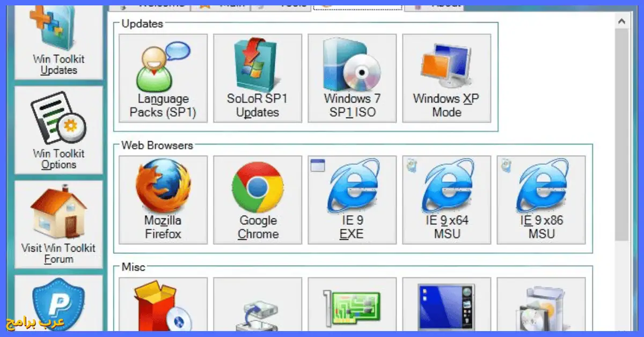Open Win Toolkit Updates in the sidebar
This screenshot has width=644, height=337.
click(x=58, y=42)
